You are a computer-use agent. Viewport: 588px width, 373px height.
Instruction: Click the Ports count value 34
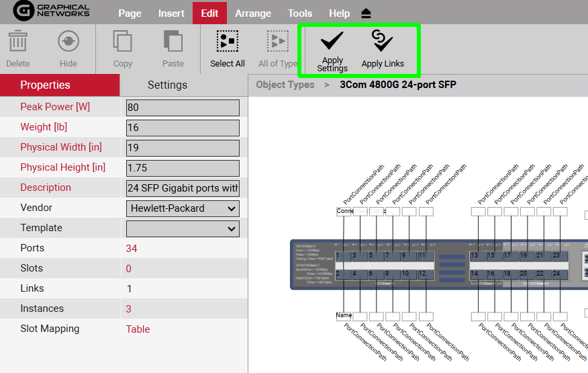click(132, 249)
